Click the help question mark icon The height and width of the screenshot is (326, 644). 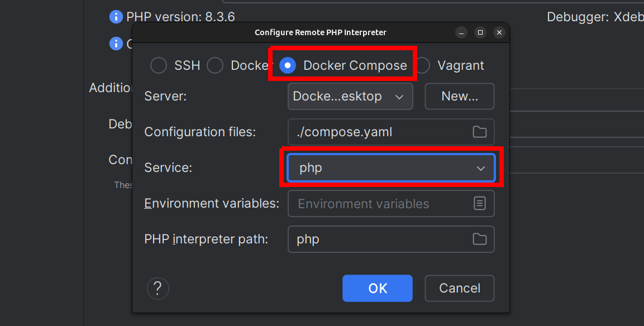pyautogui.click(x=158, y=288)
